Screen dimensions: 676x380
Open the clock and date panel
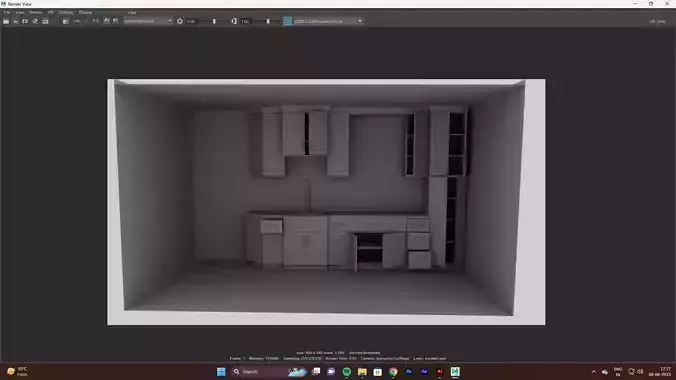(x=660, y=371)
